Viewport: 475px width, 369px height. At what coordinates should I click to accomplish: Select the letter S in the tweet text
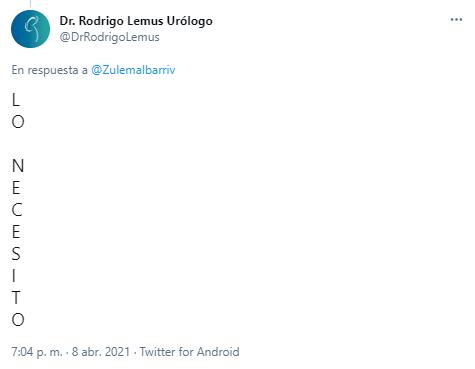16,254
